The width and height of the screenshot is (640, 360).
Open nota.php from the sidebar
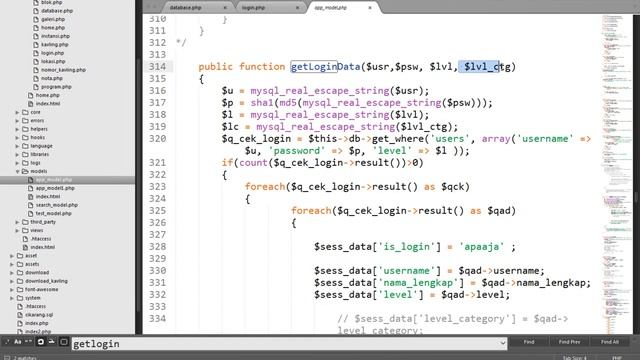(51, 78)
